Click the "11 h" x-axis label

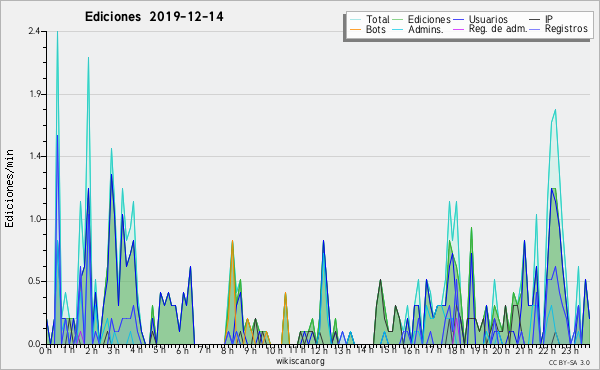(297, 350)
